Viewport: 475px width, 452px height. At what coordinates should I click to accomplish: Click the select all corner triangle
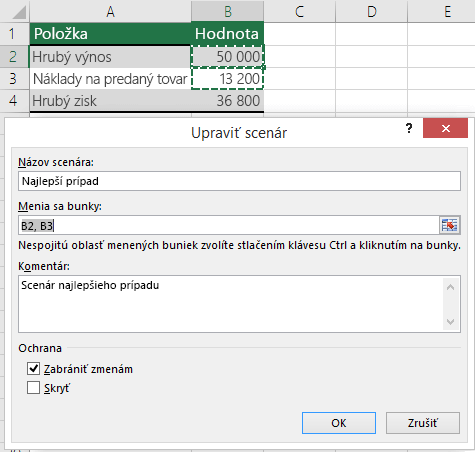[18, 12]
